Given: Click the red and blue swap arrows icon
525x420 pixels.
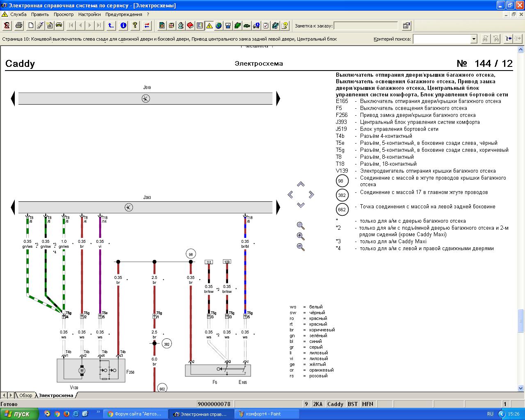Looking at the screenshot, I should point(147,25).
